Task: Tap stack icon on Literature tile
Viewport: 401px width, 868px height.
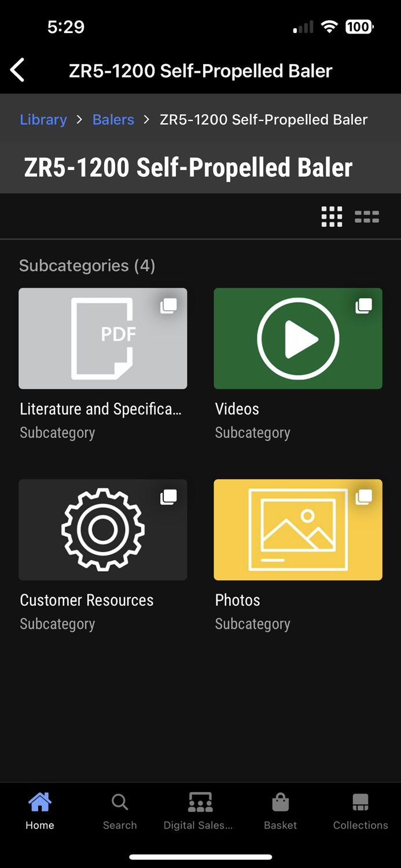Action: pyautogui.click(x=168, y=306)
